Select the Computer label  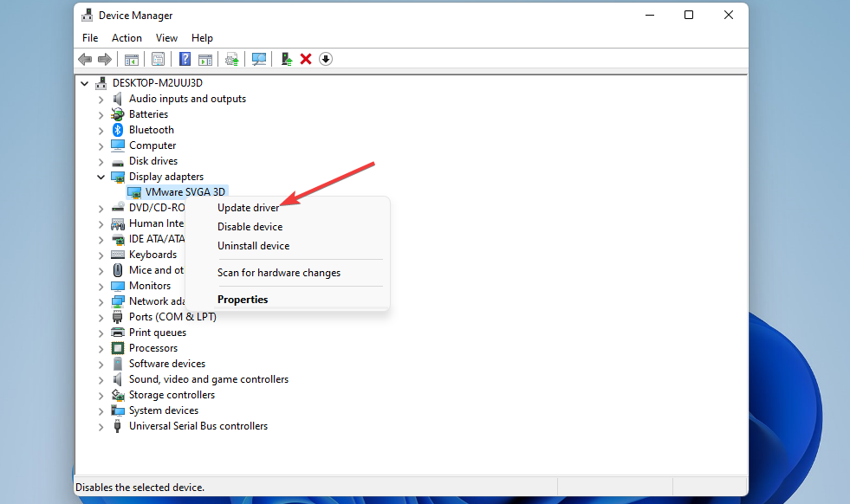[152, 145]
